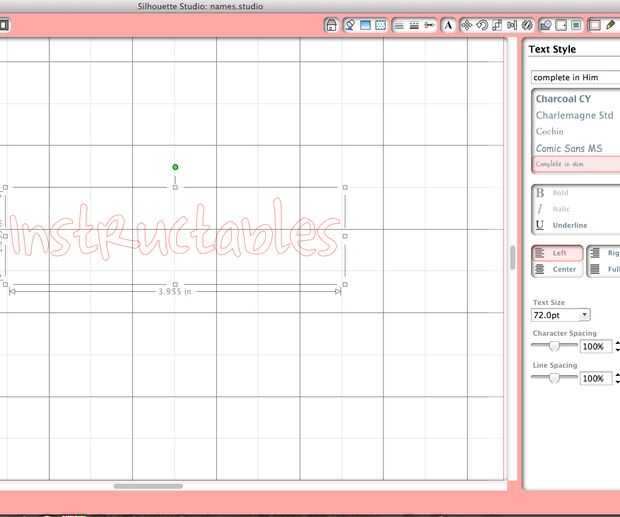
Task: Open the Align tool window
Action: click(x=512, y=25)
